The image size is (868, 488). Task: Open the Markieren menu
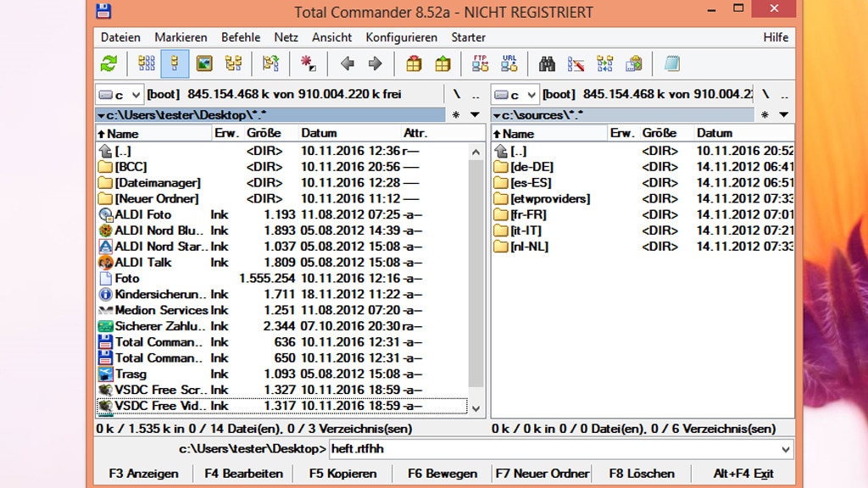click(181, 37)
